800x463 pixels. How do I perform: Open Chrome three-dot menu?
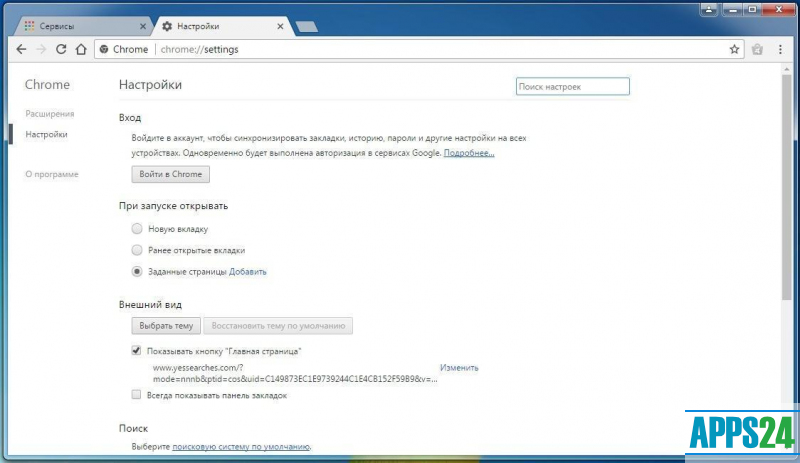click(781, 49)
